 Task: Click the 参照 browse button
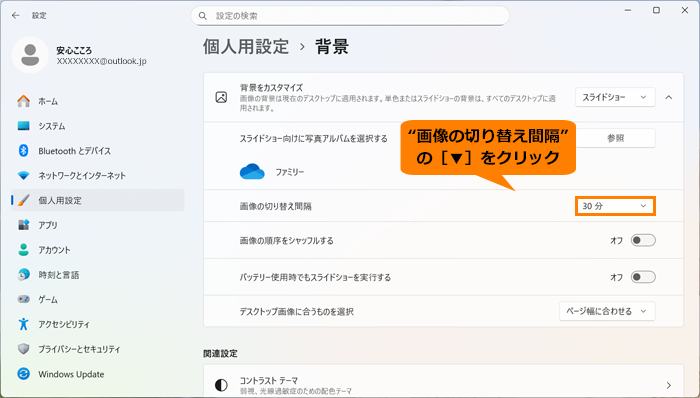click(x=615, y=138)
